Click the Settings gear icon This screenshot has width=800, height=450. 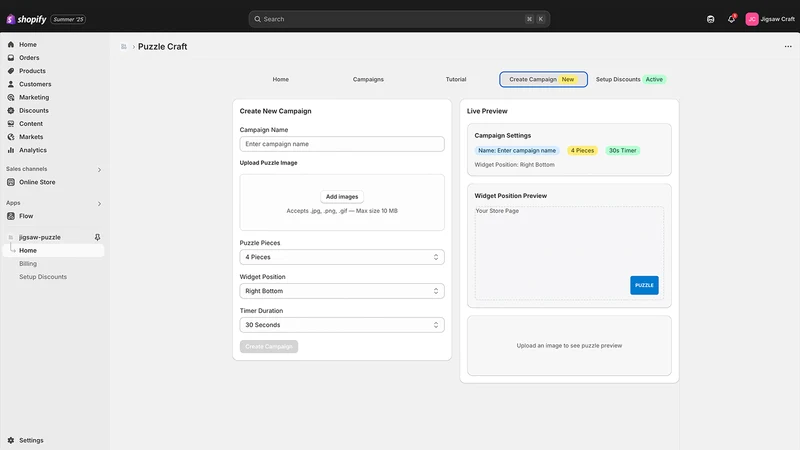(11, 440)
